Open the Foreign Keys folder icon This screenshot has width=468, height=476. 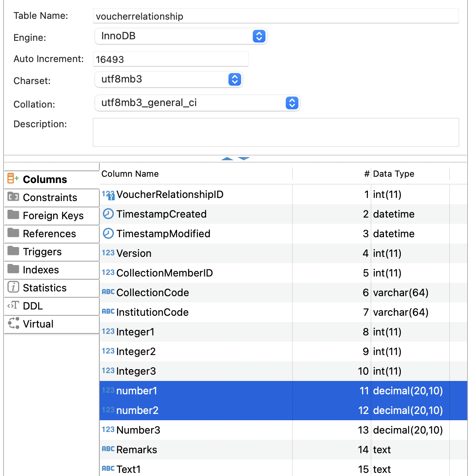click(13, 216)
